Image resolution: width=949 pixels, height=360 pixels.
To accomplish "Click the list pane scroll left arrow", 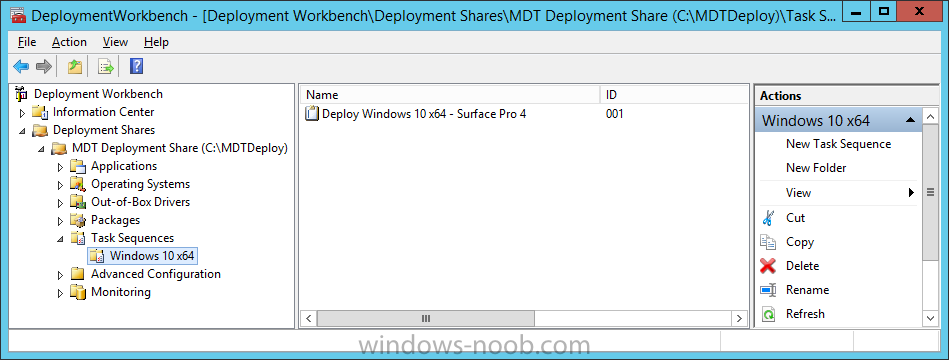I will [x=308, y=318].
